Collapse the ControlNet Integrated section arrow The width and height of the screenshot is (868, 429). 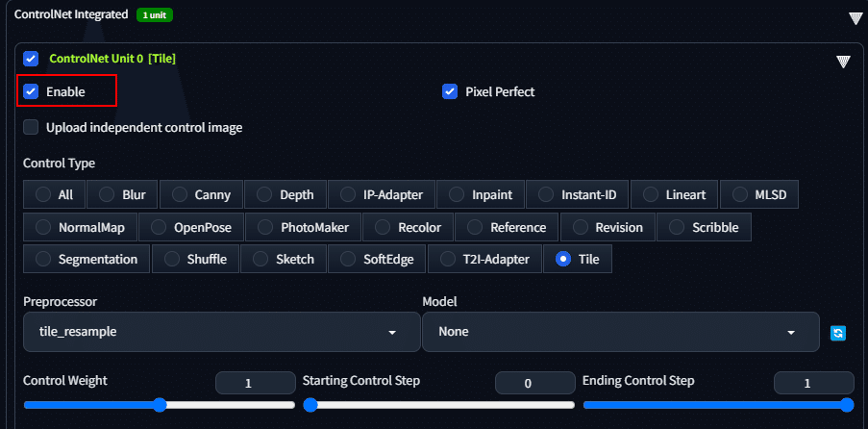pyautogui.click(x=856, y=17)
